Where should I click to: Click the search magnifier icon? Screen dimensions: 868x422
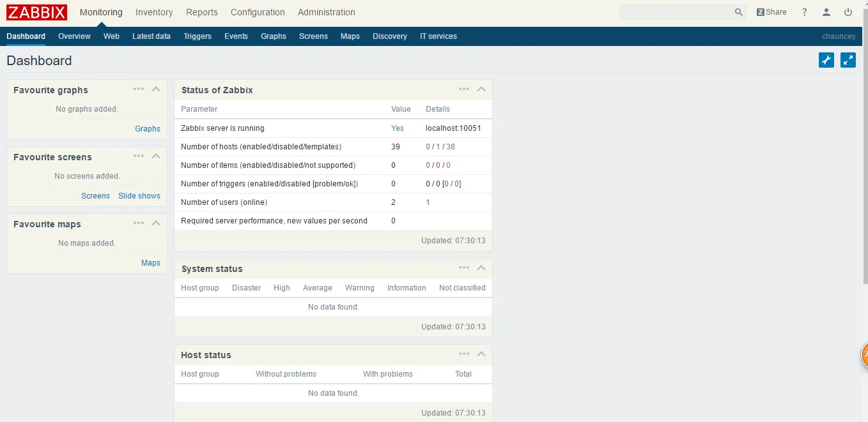[739, 12]
